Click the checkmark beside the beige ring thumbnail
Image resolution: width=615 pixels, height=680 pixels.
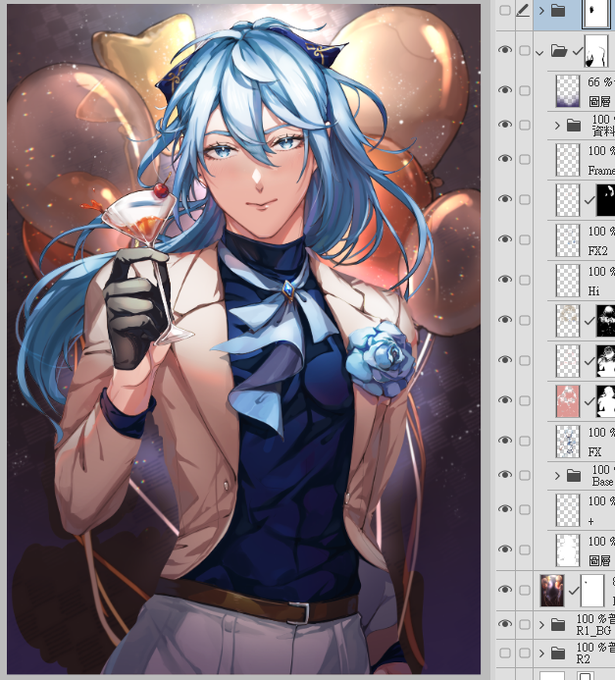click(589, 321)
